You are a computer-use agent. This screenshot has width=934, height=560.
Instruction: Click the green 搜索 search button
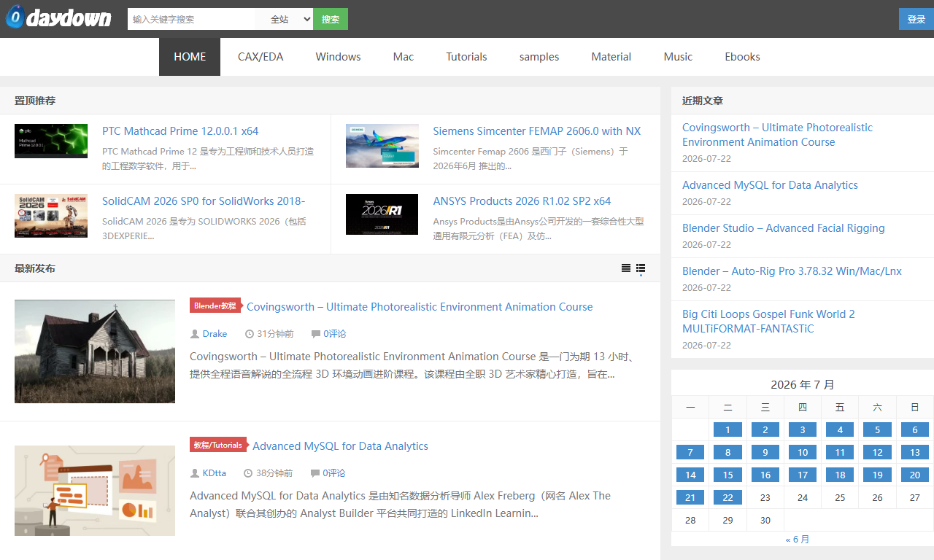331,19
